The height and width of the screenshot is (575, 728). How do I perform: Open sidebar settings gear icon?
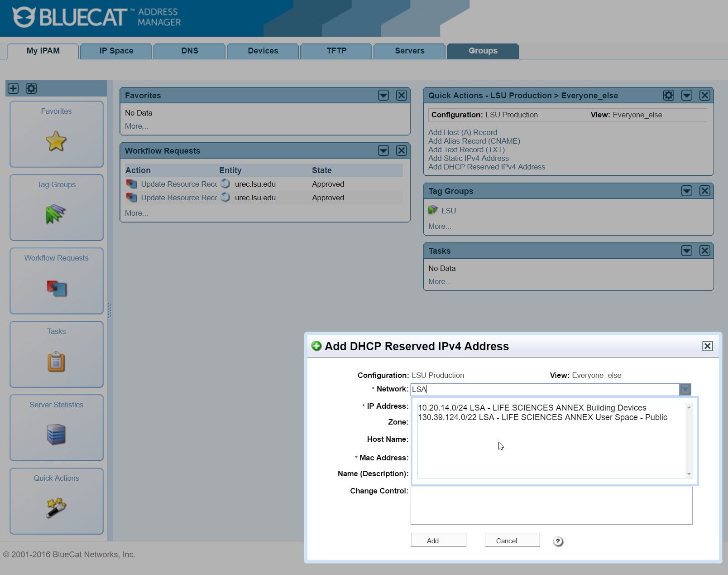[x=31, y=88]
